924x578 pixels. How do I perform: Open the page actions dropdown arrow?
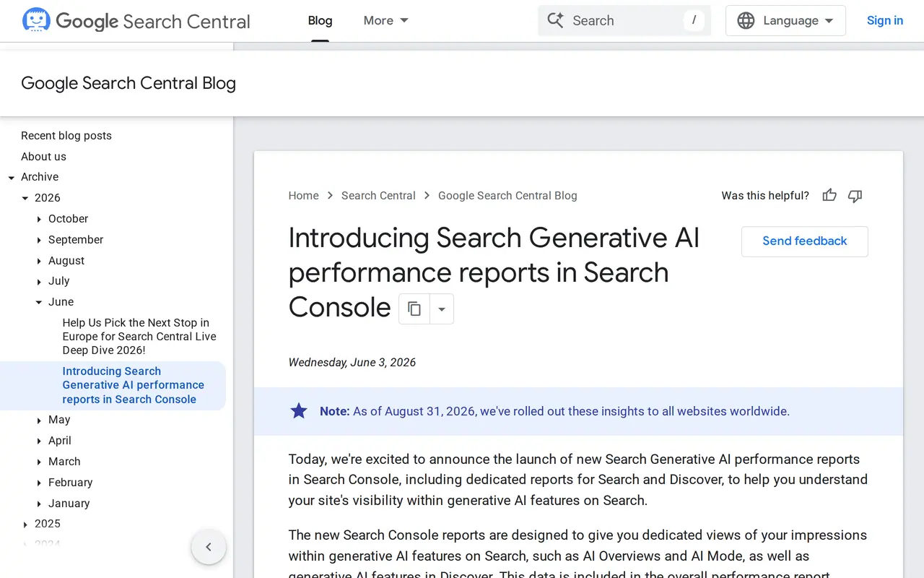coord(442,309)
